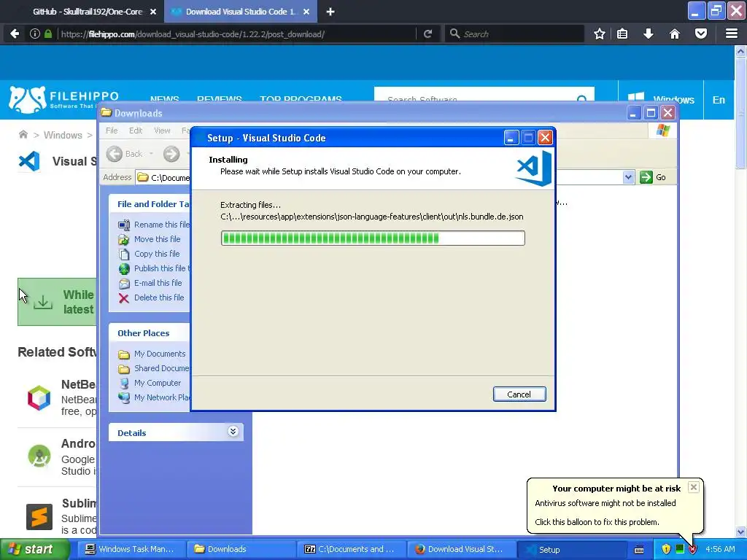Click the green padlock security icon

tap(47, 34)
